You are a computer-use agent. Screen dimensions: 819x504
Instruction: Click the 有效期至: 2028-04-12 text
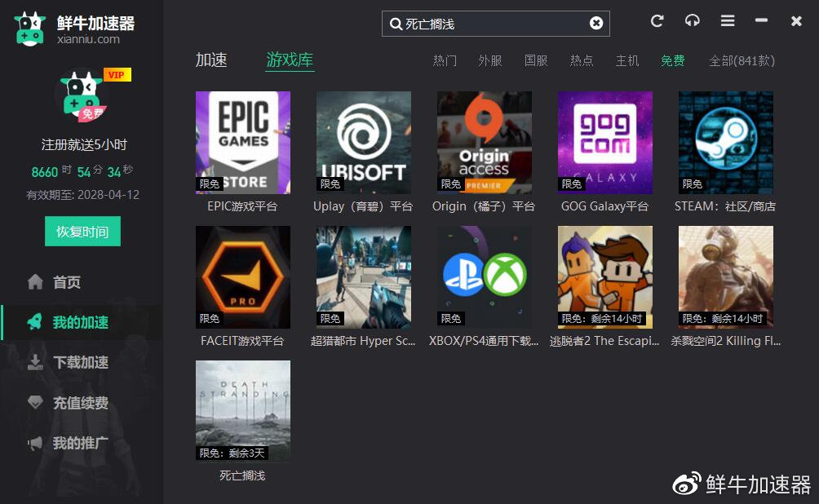click(83, 195)
